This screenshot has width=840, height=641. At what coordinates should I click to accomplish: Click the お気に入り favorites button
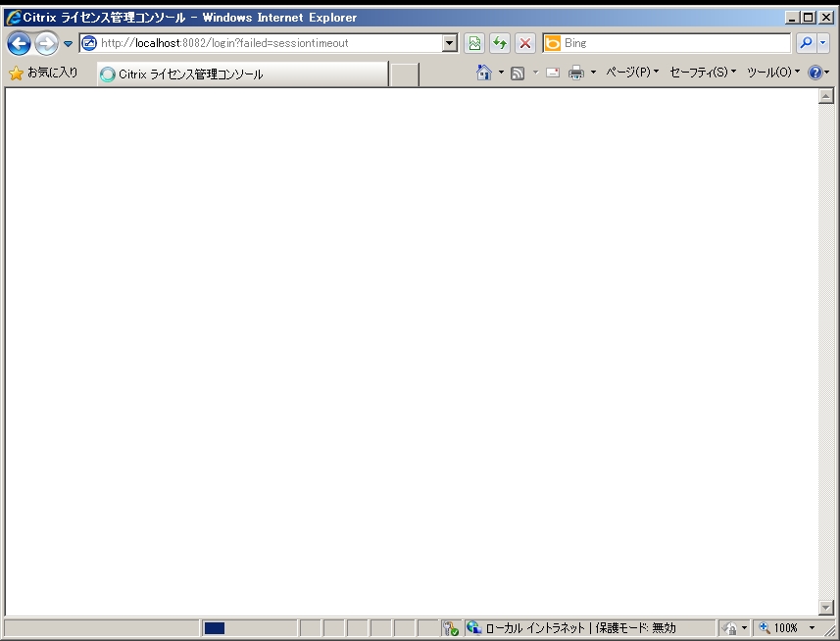tap(44, 74)
